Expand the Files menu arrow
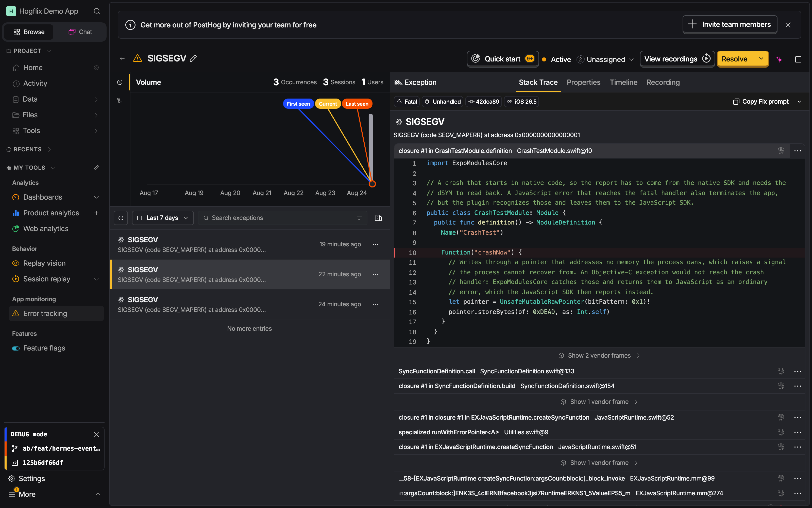This screenshot has height=508, width=812. pos(96,115)
